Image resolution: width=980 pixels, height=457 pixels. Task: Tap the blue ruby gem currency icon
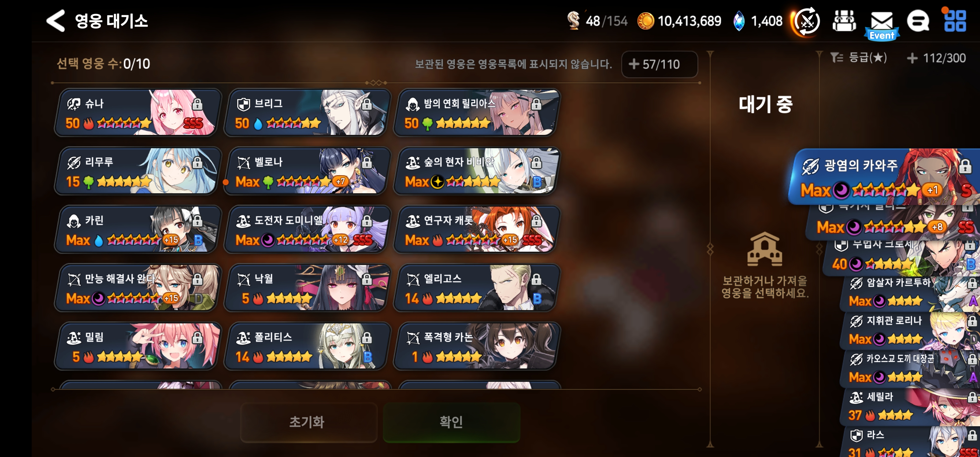[738, 21]
